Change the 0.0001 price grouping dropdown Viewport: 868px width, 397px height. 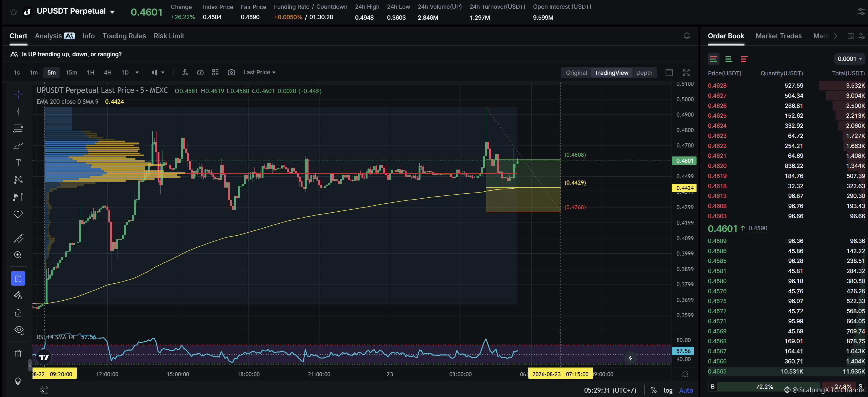849,59
